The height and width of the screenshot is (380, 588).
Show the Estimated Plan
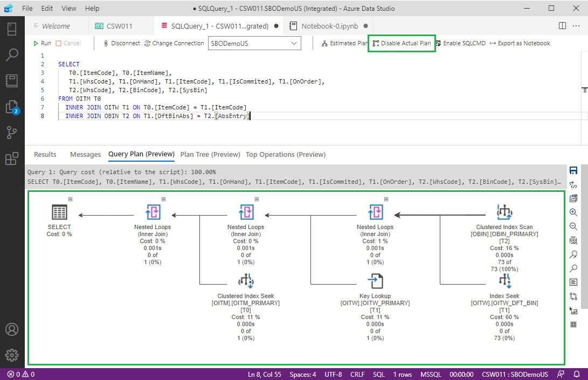click(x=344, y=43)
